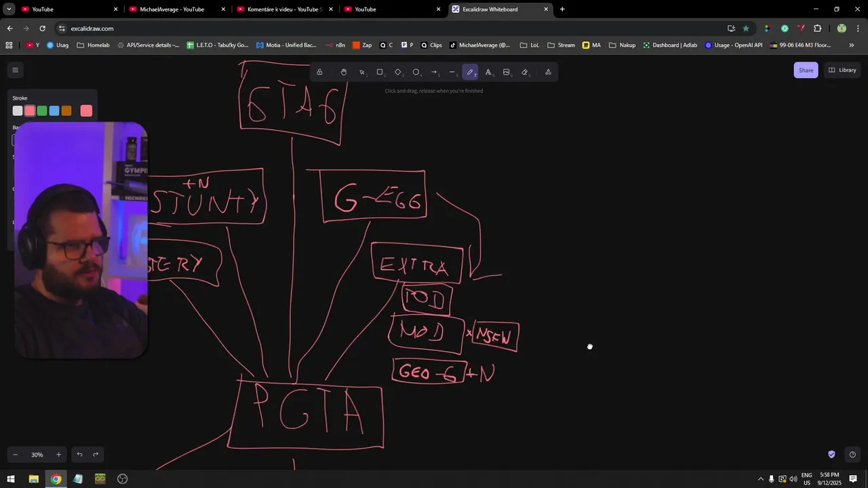The image size is (868, 488).
Task: Switch to Komentáre k videu tab
Action: click(283, 9)
